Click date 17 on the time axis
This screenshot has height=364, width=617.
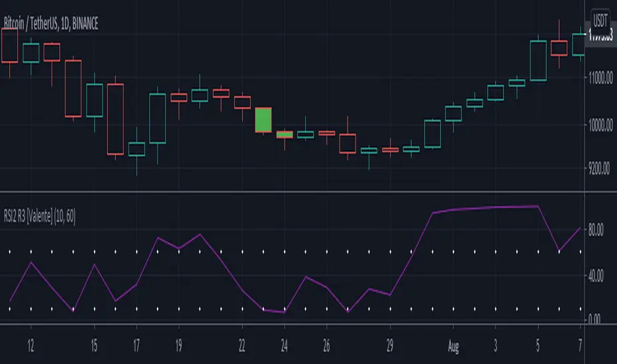click(x=136, y=345)
